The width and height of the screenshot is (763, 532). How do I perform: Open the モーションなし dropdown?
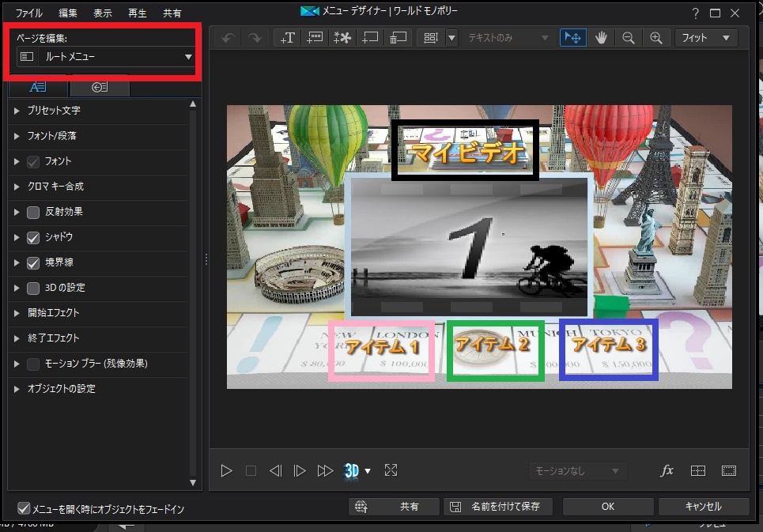578,470
